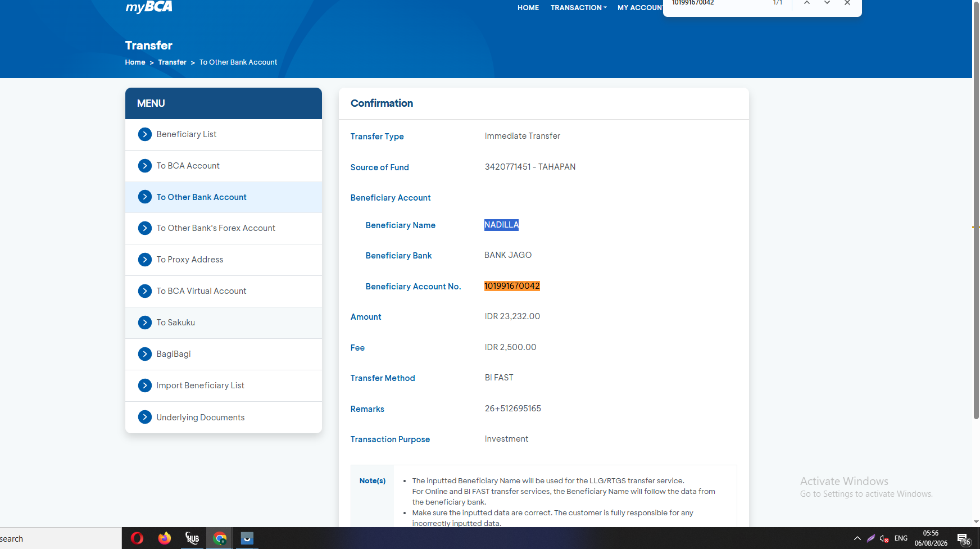
Task: Click the myBCA logo
Action: tap(149, 7)
